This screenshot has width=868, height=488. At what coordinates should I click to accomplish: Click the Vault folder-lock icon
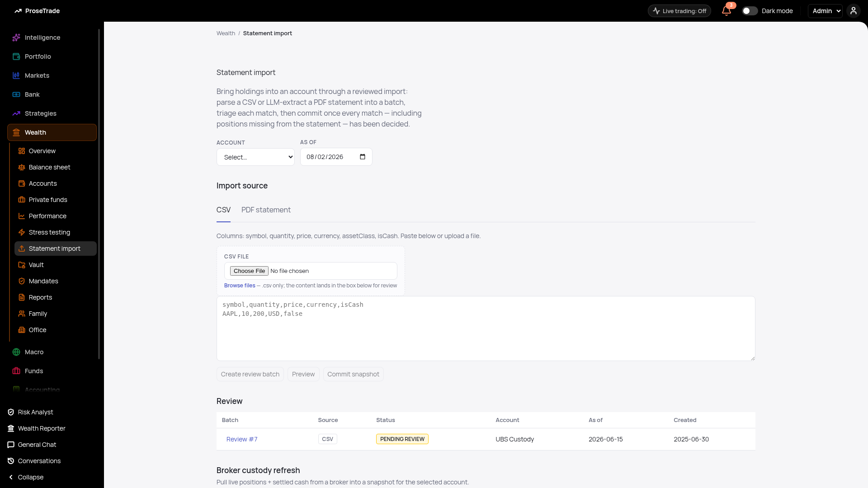22,265
